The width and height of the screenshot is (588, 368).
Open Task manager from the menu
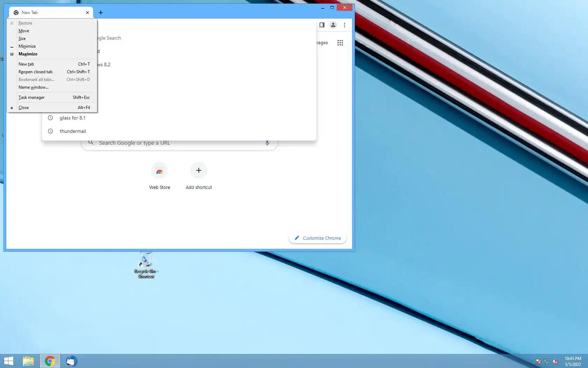pos(52,97)
